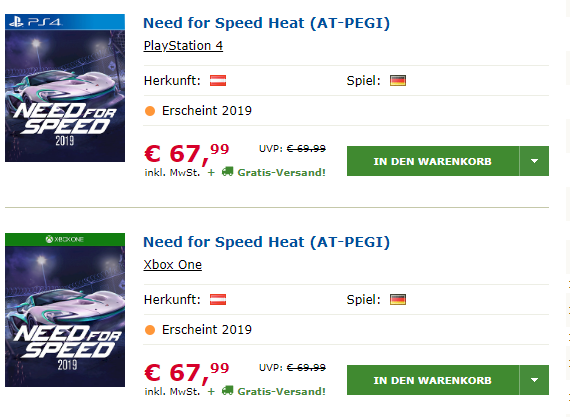Click delivery truck icon in PS4 listing
Image resolution: width=576 pixels, height=419 pixels.
point(227,171)
